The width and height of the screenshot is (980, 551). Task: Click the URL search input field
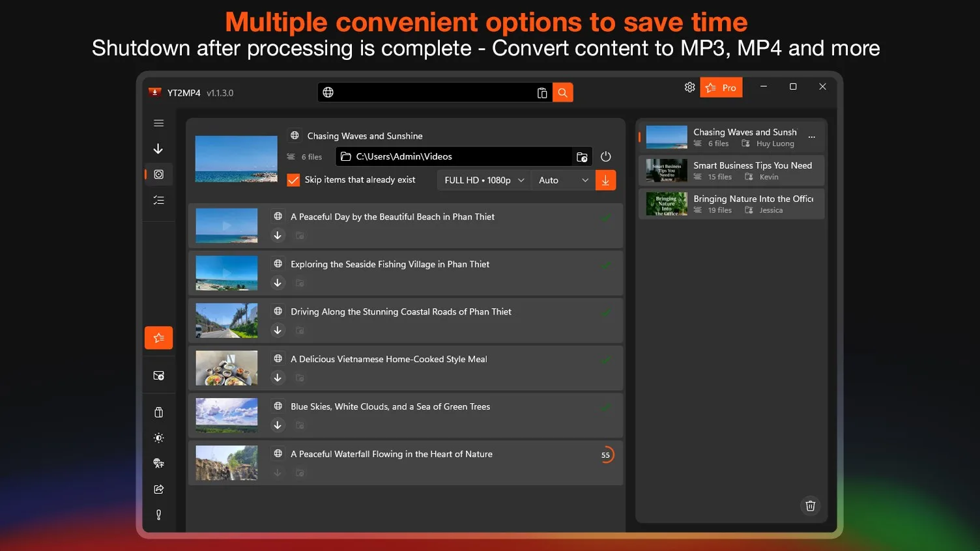pyautogui.click(x=435, y=92)
